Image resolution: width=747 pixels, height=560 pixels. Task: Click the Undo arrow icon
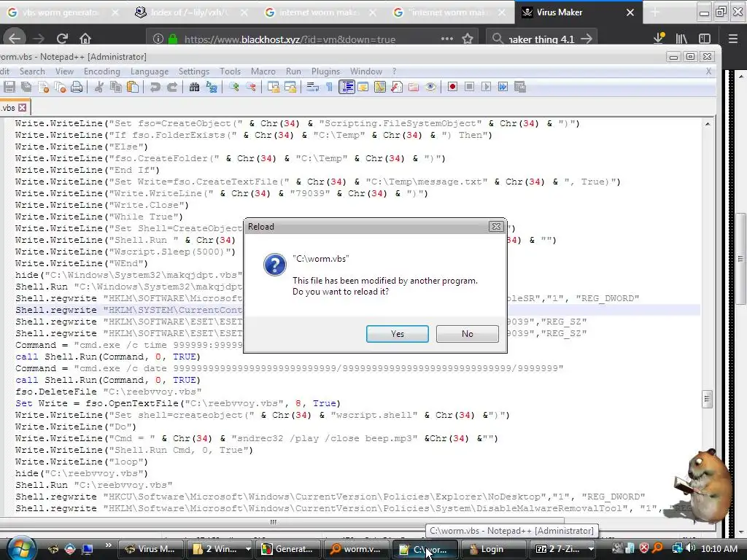tap(155, 87)
